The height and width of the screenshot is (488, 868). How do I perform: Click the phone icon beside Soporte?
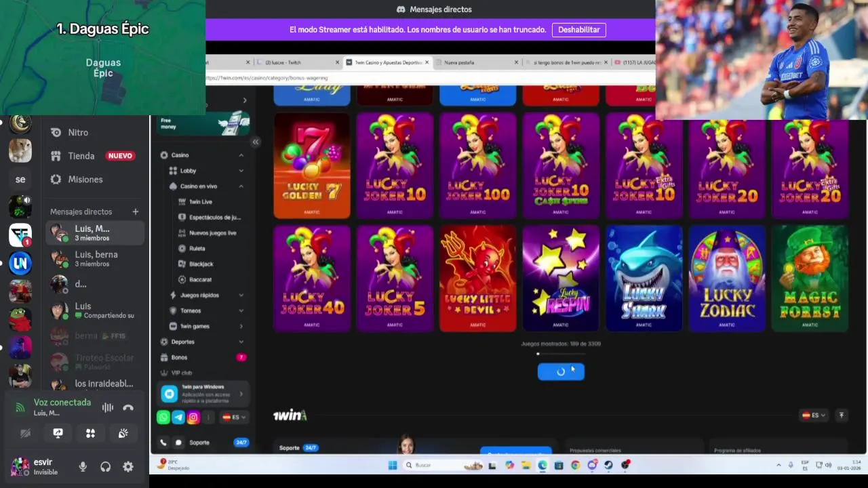point(163,443)
